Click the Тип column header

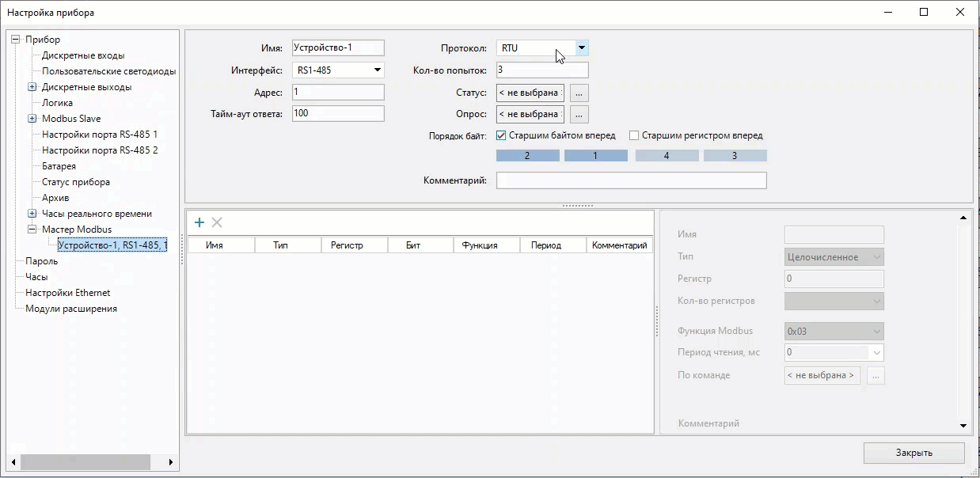(287, 245)
